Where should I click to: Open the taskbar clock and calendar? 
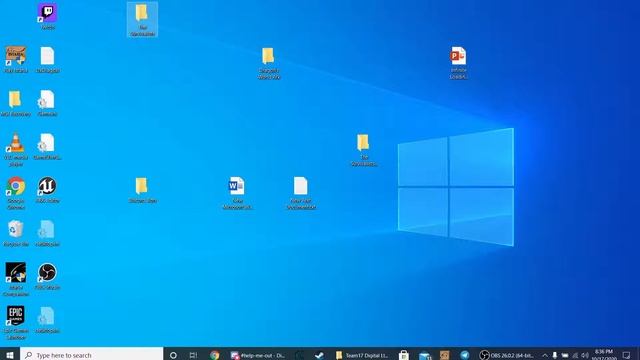point(604,354)
